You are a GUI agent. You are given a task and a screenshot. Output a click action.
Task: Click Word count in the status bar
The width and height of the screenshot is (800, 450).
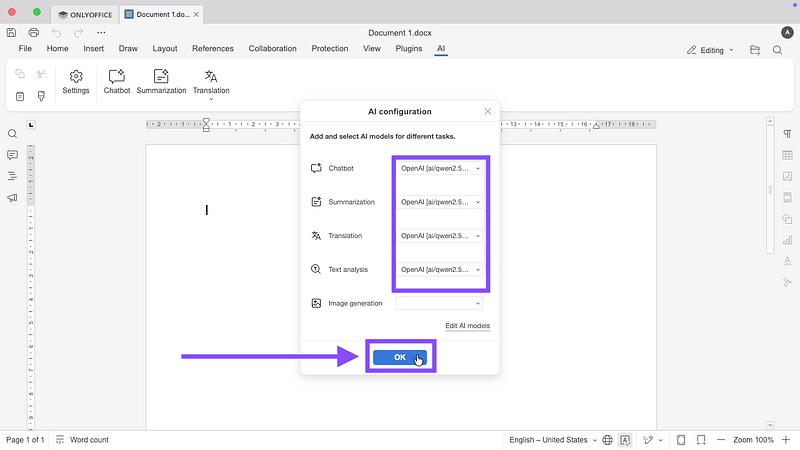(82, 440)
